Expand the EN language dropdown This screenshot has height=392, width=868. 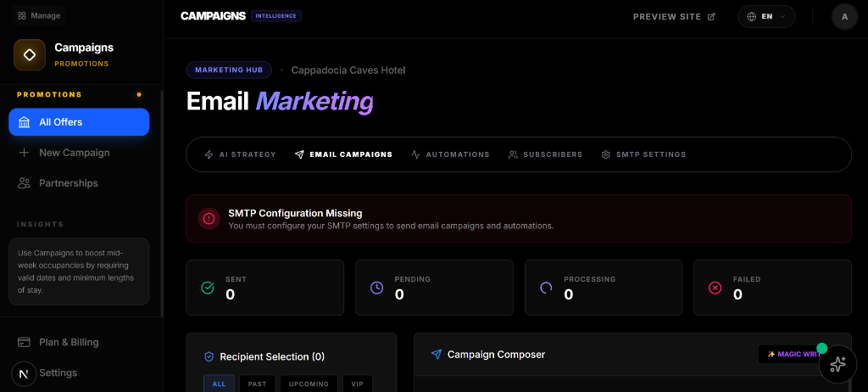tap(766, 16)
